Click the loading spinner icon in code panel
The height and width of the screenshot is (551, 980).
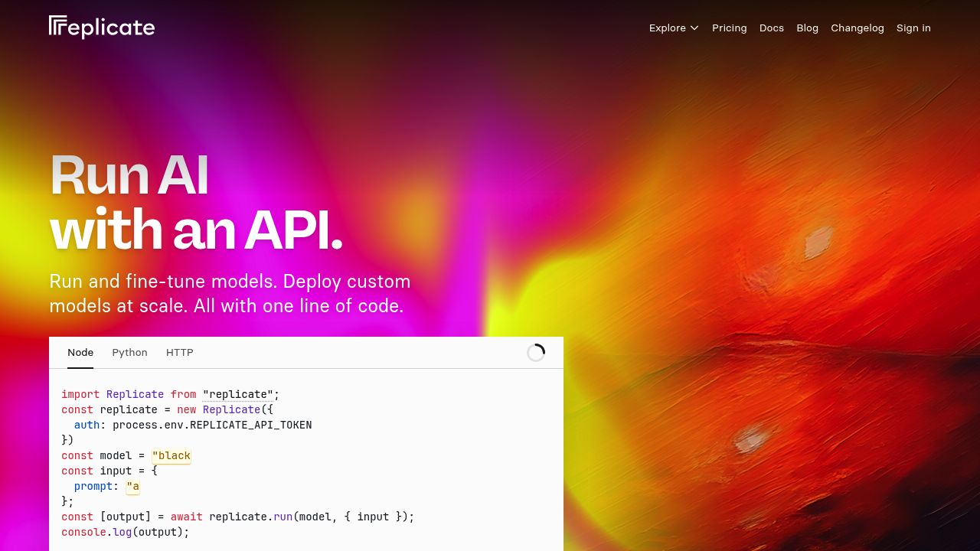[x=536, y=353]
